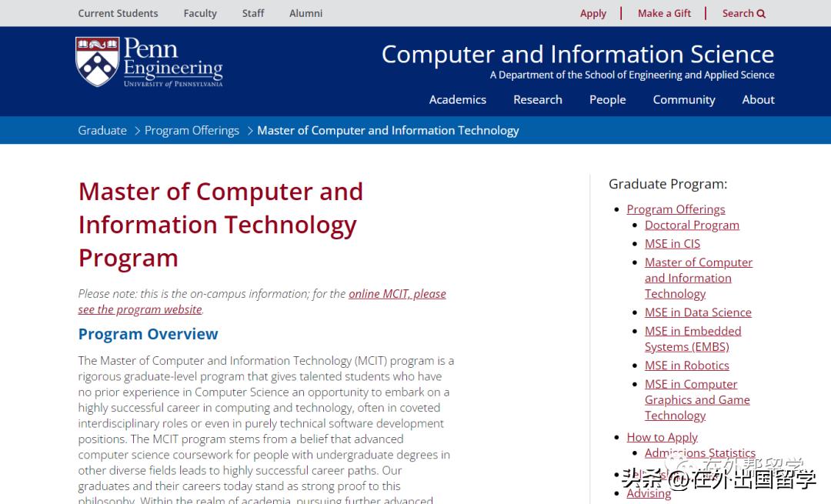This screenshot has height=504, width=831.
Task: Open the Research menu
Action: (x=537, y=99)
